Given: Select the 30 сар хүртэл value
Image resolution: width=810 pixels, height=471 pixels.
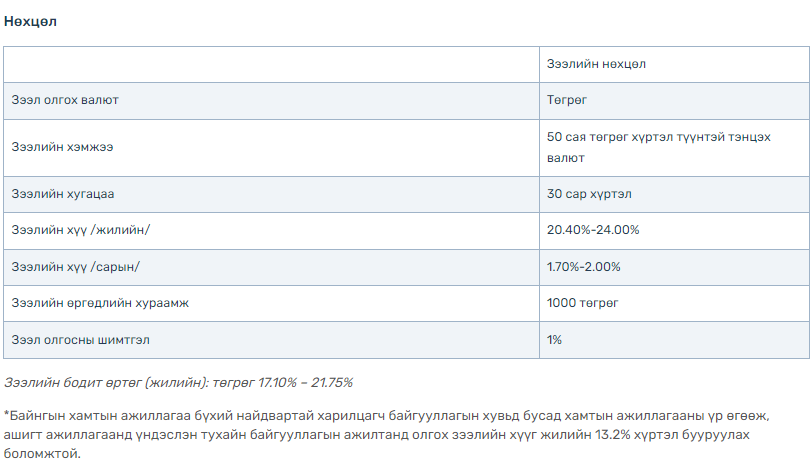Looking at the screenshot, I should point(589,194).
